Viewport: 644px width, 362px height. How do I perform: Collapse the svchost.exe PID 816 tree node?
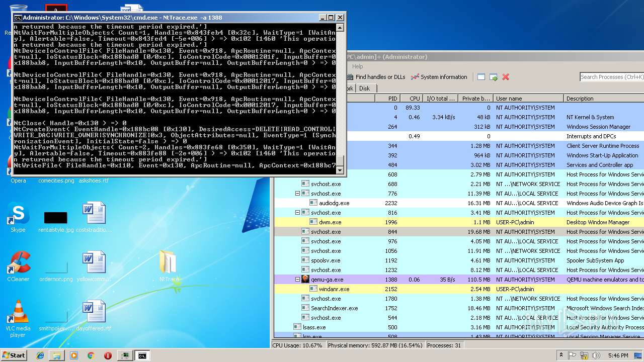[x=297, y=213]
